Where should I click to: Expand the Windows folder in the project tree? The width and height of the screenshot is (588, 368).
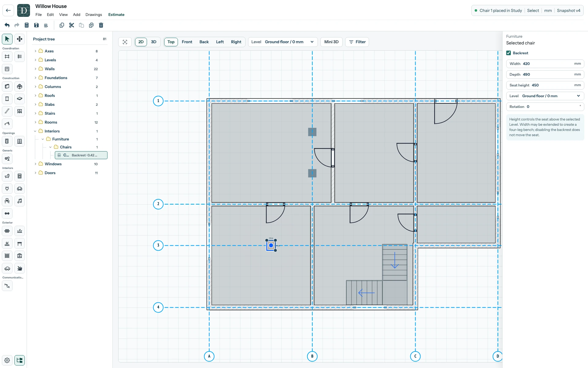(36, 164)
